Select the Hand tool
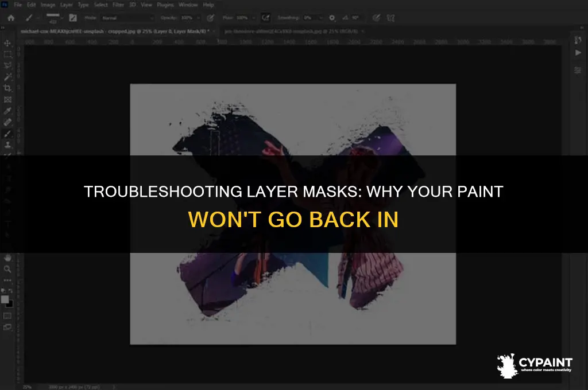588x390 pixels. (7, 258)
